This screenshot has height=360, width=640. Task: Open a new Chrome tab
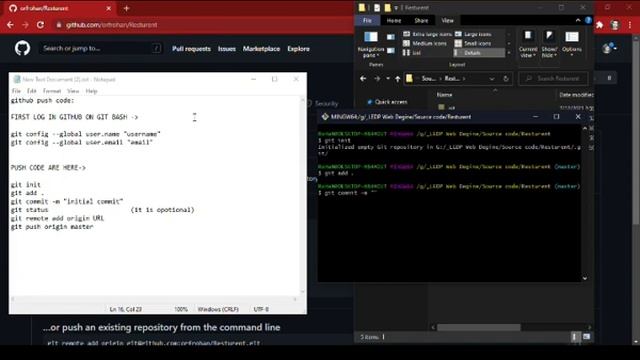(x=126, y=8)
